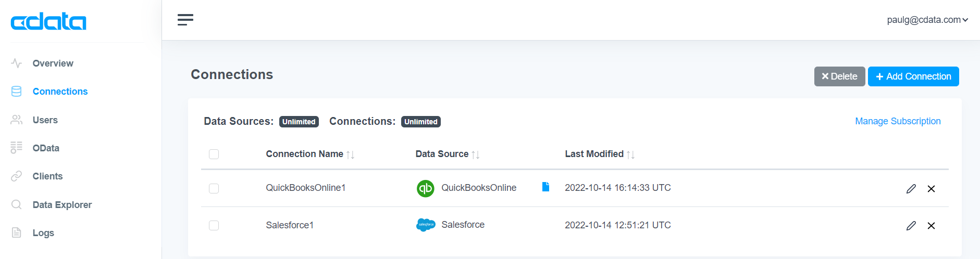
Task: Select the QuickBooksOnline1 connection name
Action: 306,188
